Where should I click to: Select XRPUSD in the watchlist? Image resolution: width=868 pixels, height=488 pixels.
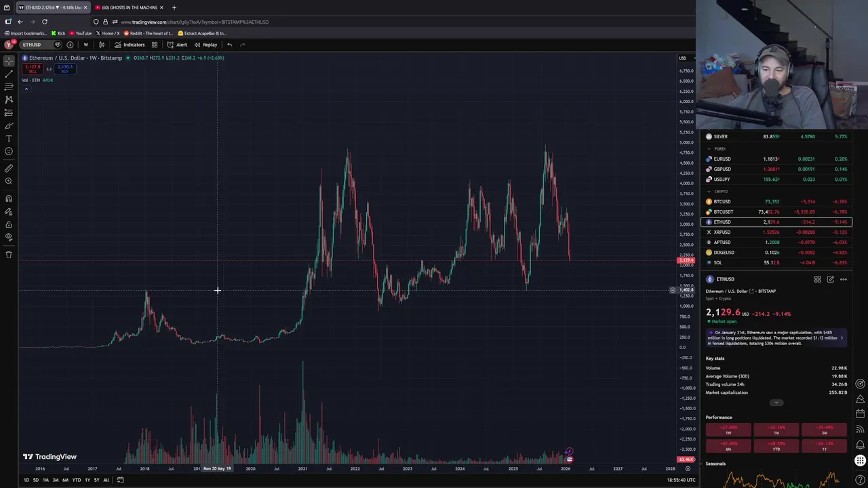[x=775, y=232]
